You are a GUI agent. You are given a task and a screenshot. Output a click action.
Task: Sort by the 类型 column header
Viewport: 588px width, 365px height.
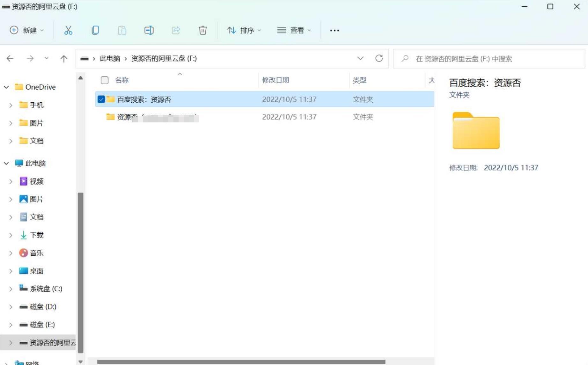359,80
